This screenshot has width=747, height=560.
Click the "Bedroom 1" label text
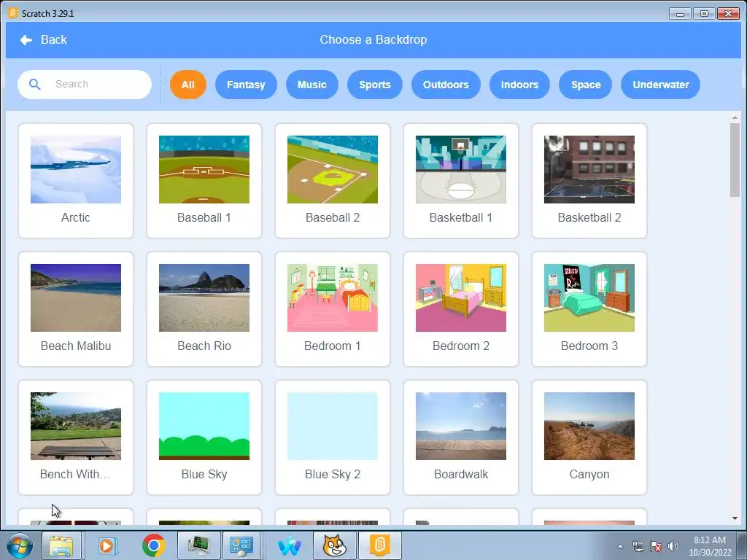[333, 346]
